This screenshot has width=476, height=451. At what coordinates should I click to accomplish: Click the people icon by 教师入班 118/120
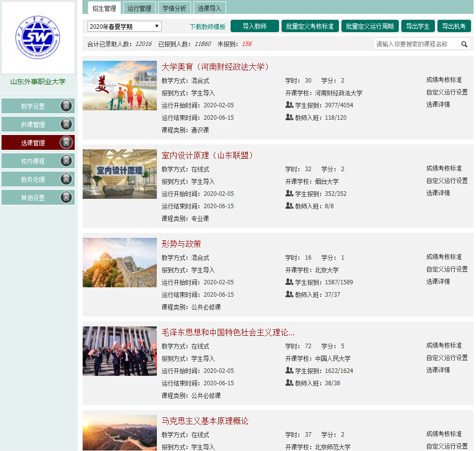289,117
